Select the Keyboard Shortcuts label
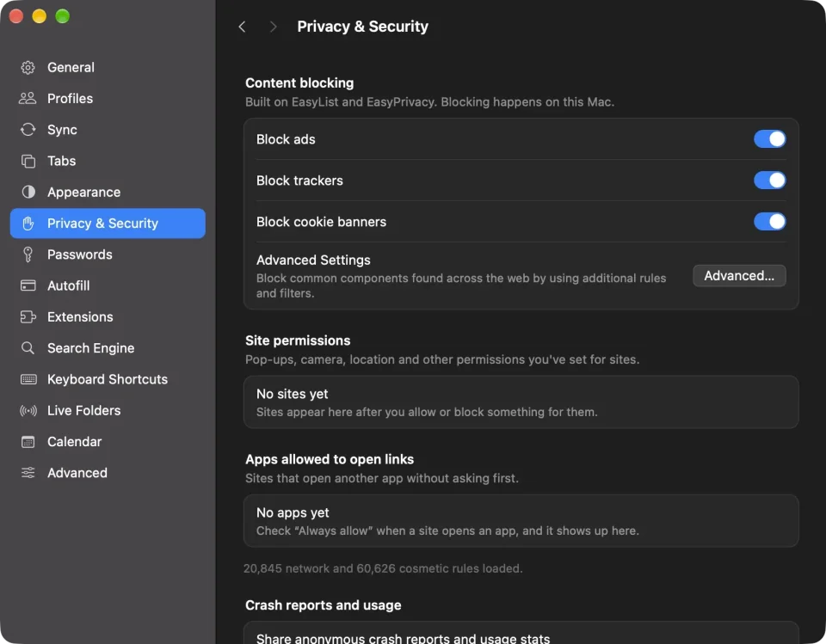826x644 pixels. click(108, 379)
